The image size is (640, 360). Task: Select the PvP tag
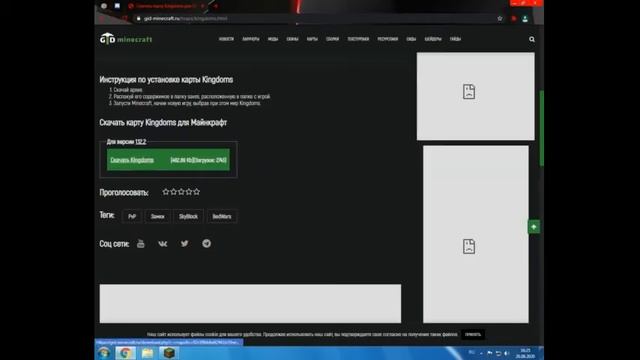tap(132, 216)
